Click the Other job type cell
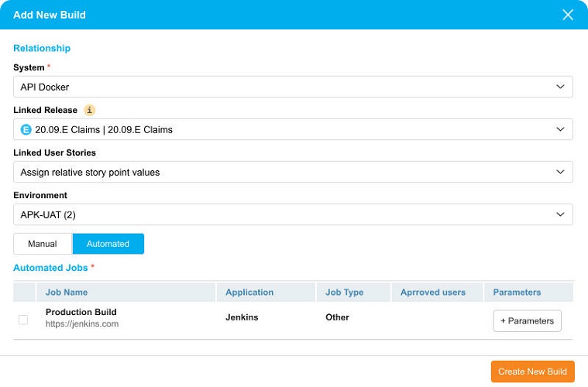Viewport: 588px width, 387px height. (x=337, y=317)
